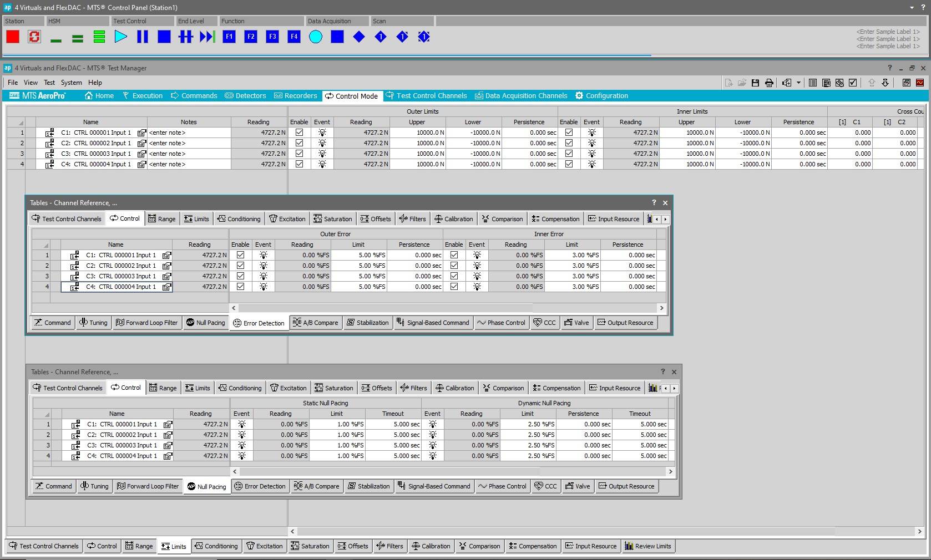Click the Print icon in Test Manager toolbar
This screenshot has width=931, height=560.
click(x=769, y=83)
